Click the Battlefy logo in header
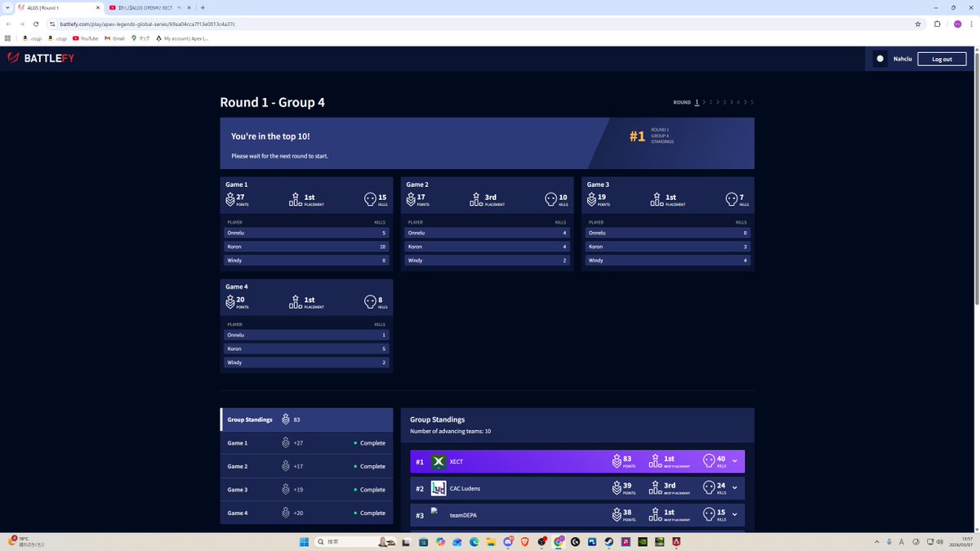 [x=41, y=58]
